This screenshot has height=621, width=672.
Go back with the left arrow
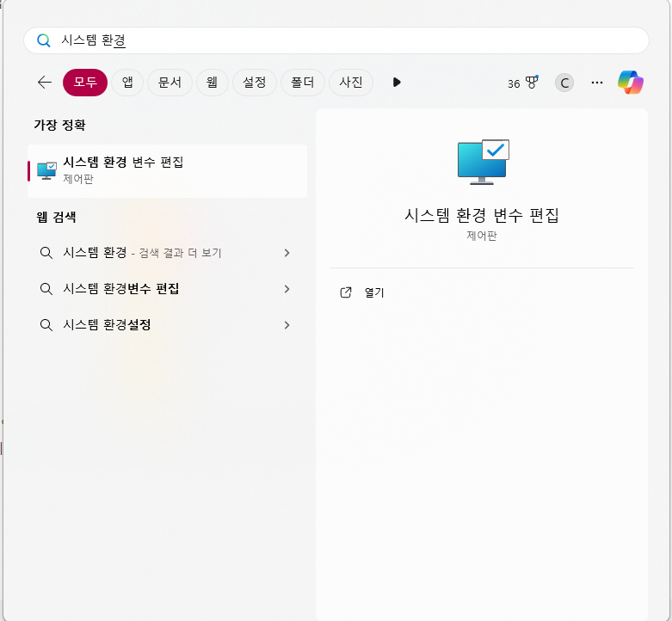[45, 83]
